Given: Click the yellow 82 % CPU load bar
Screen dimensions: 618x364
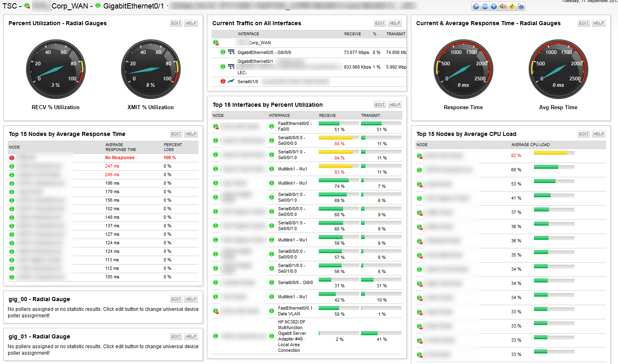Looking at the screenshot, I should 551,153.
